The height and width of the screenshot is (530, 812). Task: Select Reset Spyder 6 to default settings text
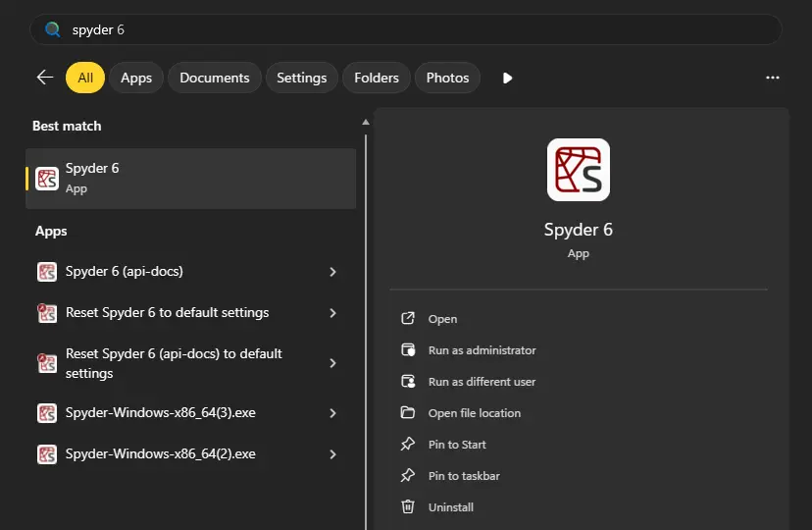(x=168, y=312)
